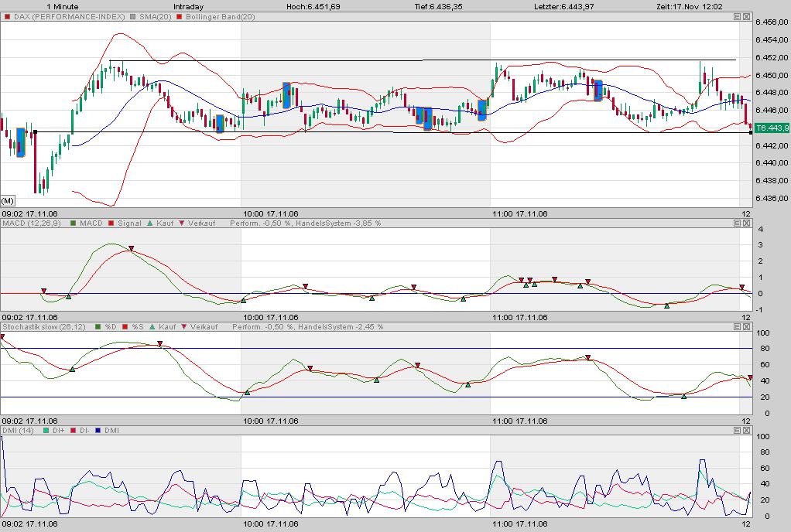The image size is (791, 532).
Task: Click the green current price tag T6.443,9
Action: click(x=772, y=128)
